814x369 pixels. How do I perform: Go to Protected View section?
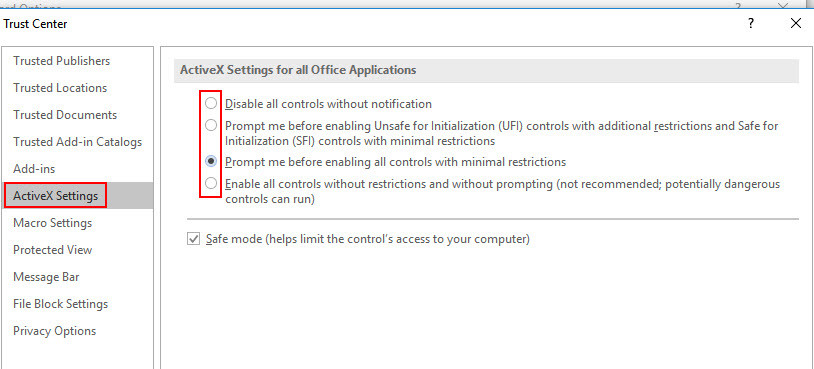[52, 250]
